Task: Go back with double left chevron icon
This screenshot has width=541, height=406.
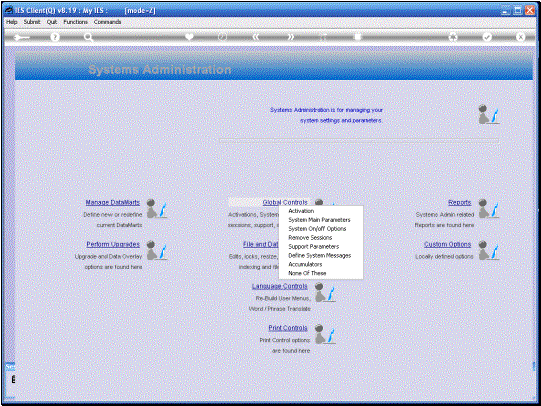Action: click(x=256, y=37)
